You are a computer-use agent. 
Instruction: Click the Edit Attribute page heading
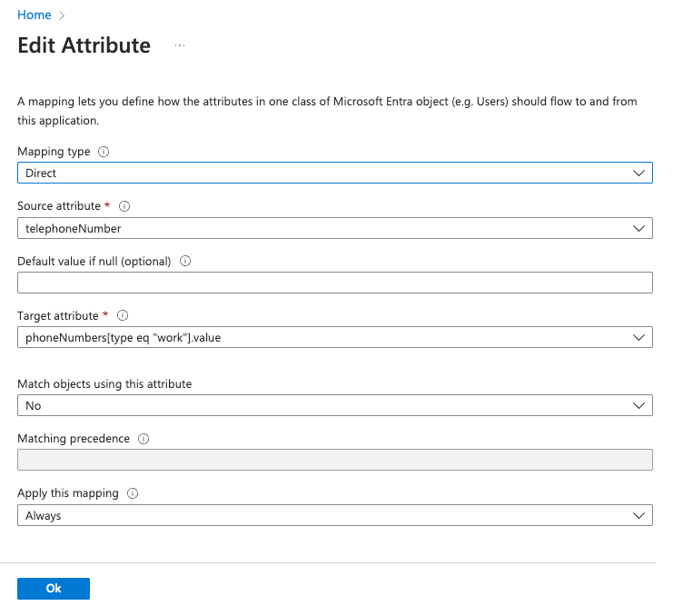(84, 45)
